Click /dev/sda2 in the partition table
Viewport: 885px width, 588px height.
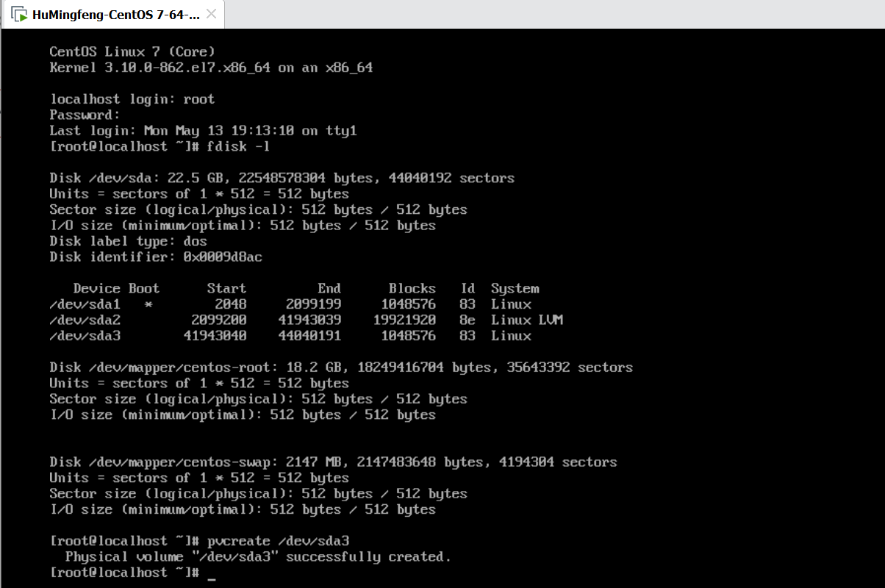85,320
